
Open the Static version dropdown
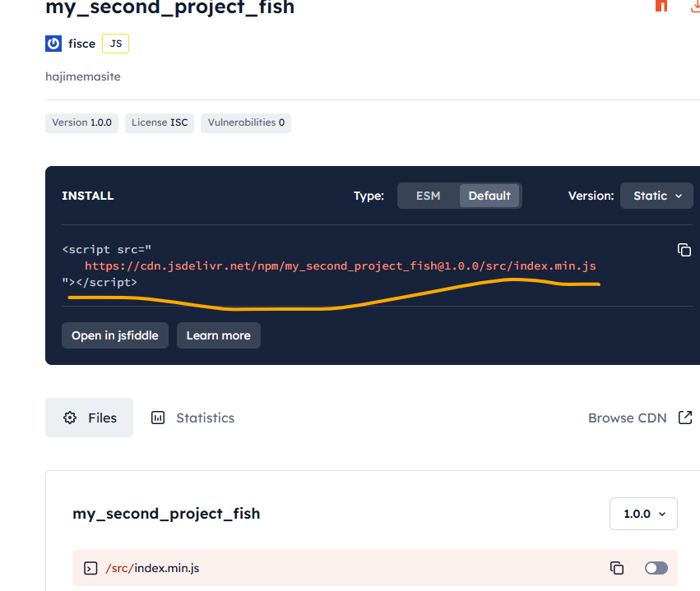[656, 196]
